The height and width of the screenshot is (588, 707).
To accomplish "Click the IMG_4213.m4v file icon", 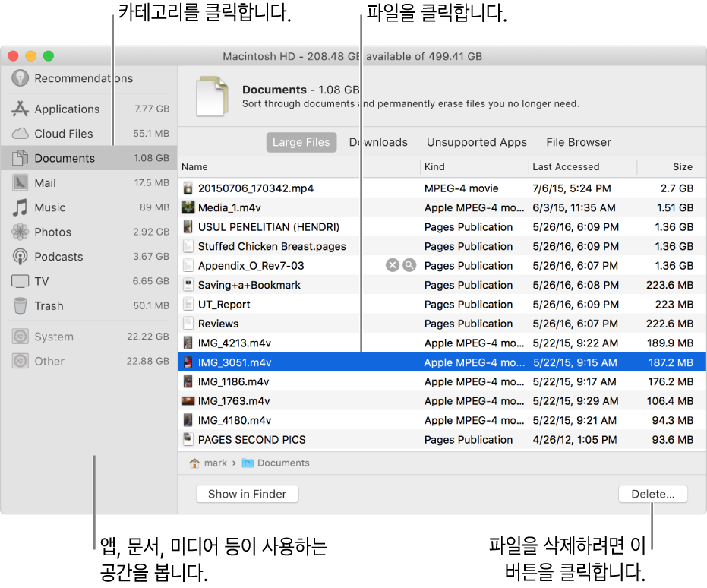I will coord(188,343).
